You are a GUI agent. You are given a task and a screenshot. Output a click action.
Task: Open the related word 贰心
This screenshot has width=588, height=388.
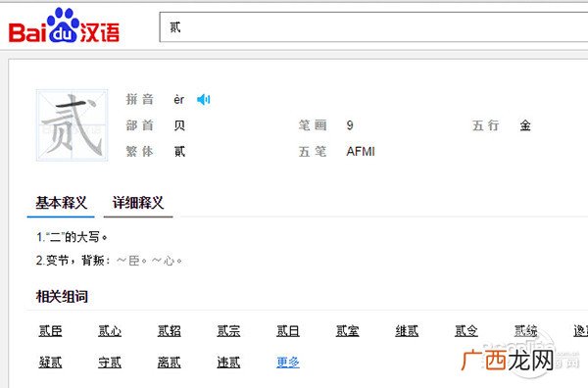(110, 331)
